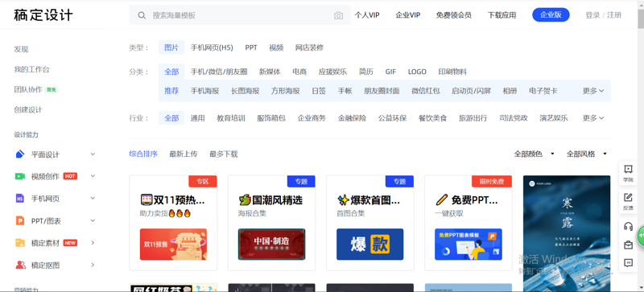Click the green floating circle at right edge
Viewport: 644px width, 292px height.
[x=640, y=236]
